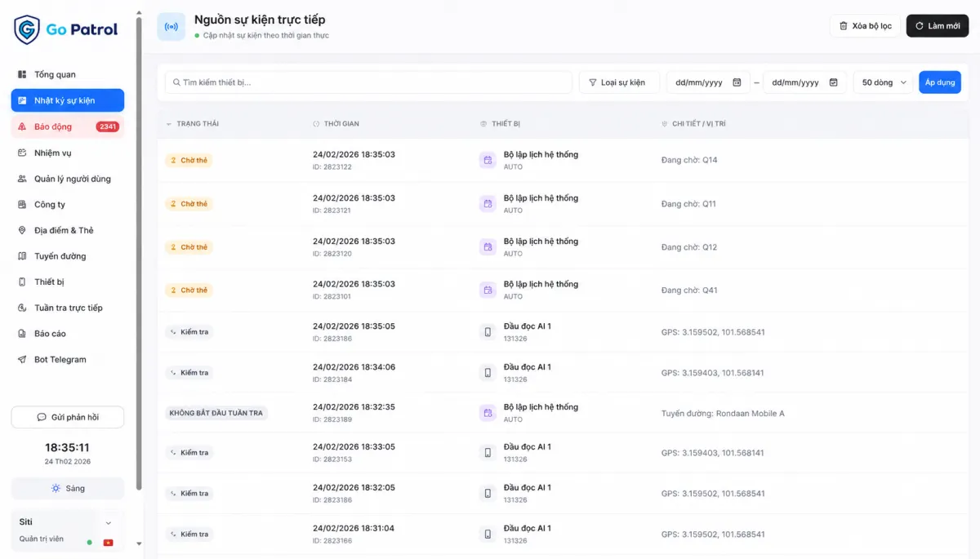Click Chờ thẻ badge in Q12 row
980x559 pixels.
(x=189, y=247)
